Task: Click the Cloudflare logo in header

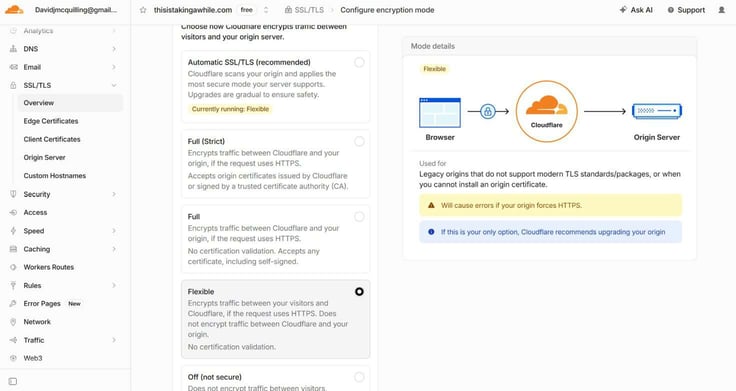Action: point(14,9)
